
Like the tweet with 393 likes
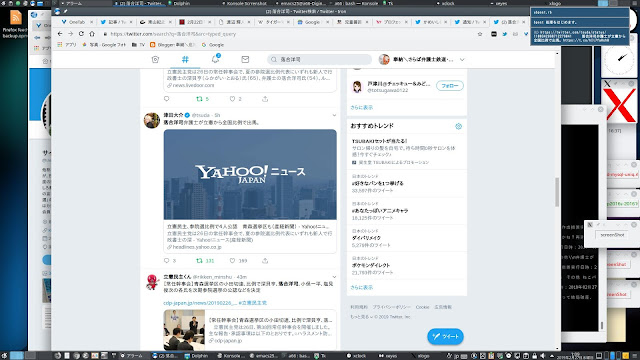click(x=232, y=260)
